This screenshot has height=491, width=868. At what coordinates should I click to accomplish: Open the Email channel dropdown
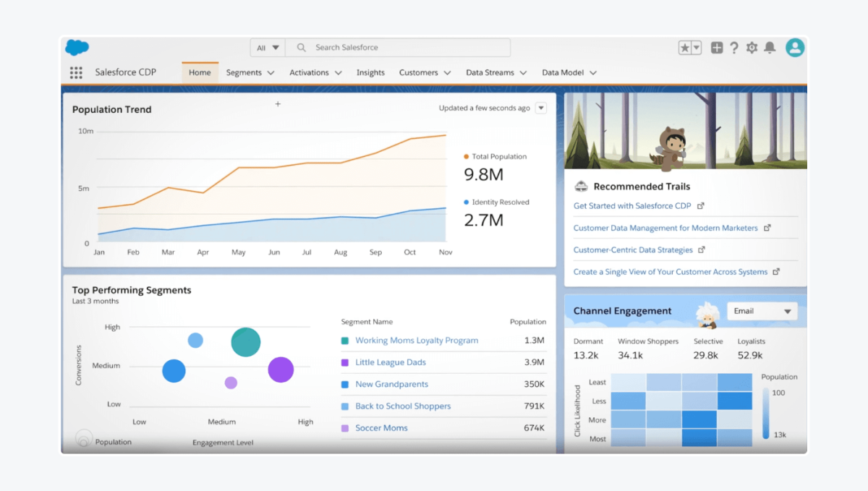(x=762, y=310)
